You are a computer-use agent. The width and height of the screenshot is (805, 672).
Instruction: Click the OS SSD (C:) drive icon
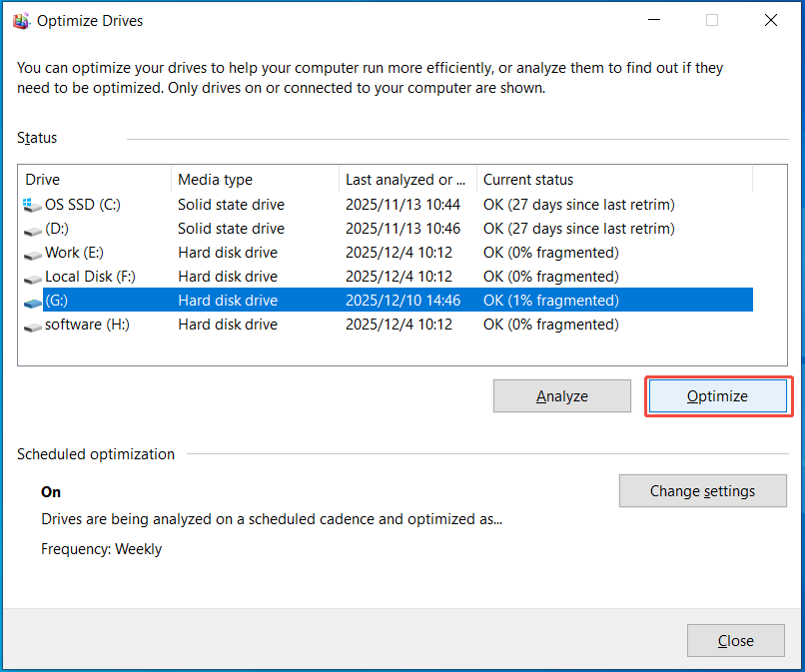(30, 205)
